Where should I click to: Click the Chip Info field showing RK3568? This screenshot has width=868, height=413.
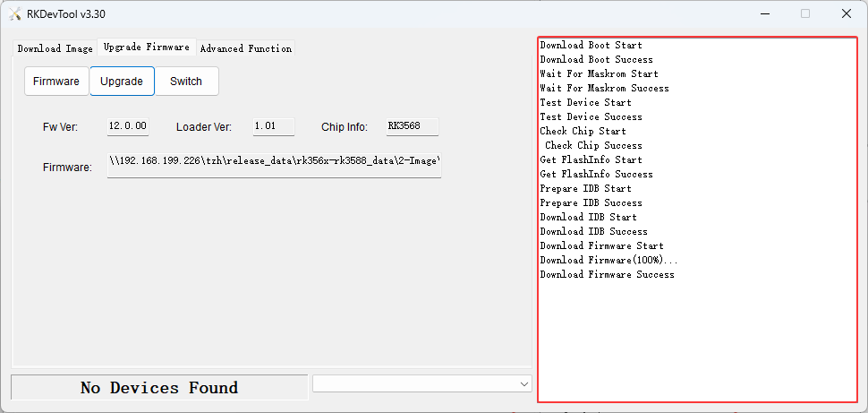point(412,126)
